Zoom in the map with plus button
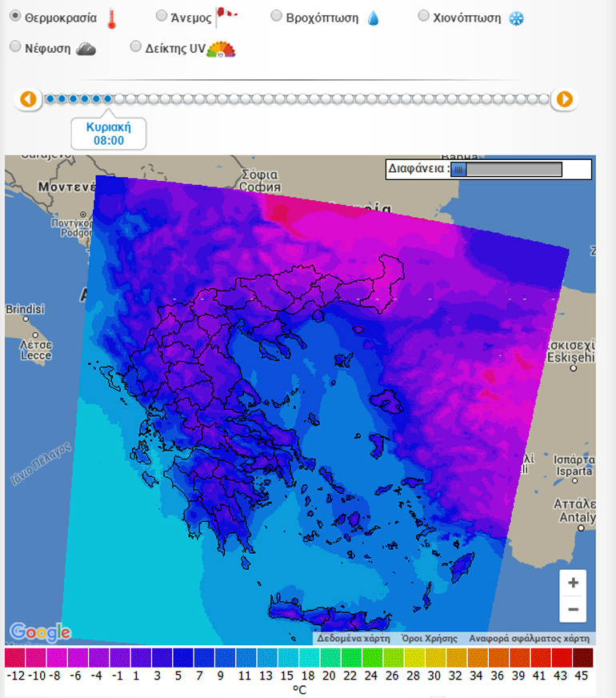Image resolution: width=616 pixels, height=698 pixels. coord(573,583)
